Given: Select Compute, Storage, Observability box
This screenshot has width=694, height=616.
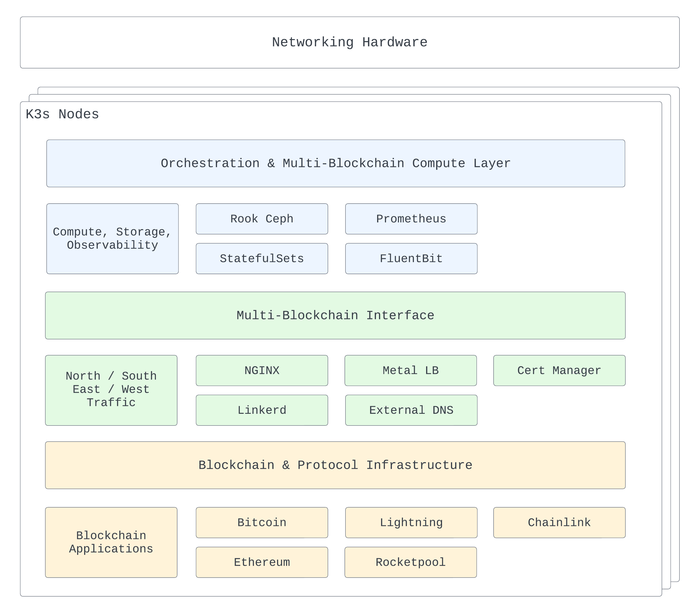Looking at the screenshot, I should coord(112,239).
